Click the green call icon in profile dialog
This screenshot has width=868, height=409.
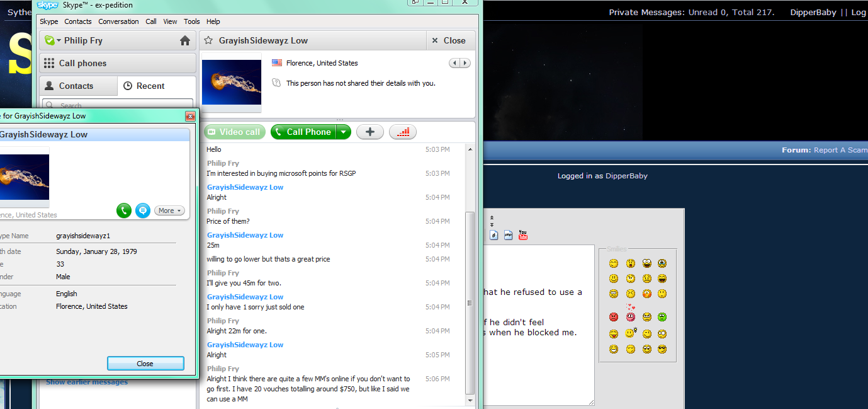(124, 210)
